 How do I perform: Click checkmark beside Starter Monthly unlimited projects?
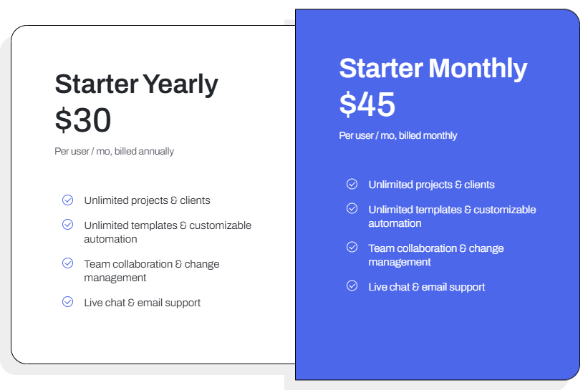click(x=352, y=184)
